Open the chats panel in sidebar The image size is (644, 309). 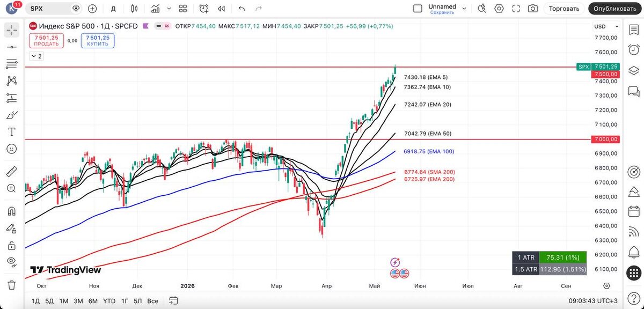(634, 92)
